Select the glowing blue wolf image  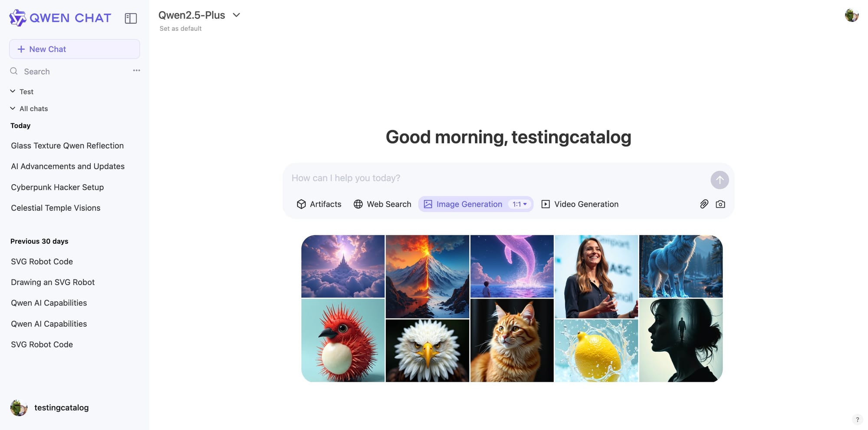pyautogui.click(x=681, y=266)
